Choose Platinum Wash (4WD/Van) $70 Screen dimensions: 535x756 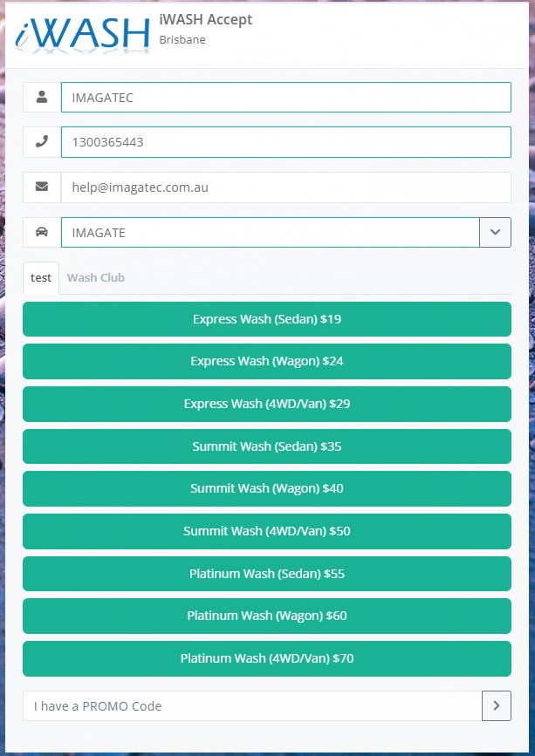click(x=267, y=658)
